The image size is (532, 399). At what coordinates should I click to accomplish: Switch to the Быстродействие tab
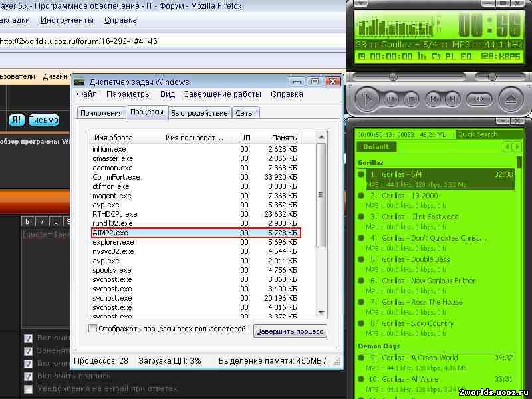coord(199,113)
